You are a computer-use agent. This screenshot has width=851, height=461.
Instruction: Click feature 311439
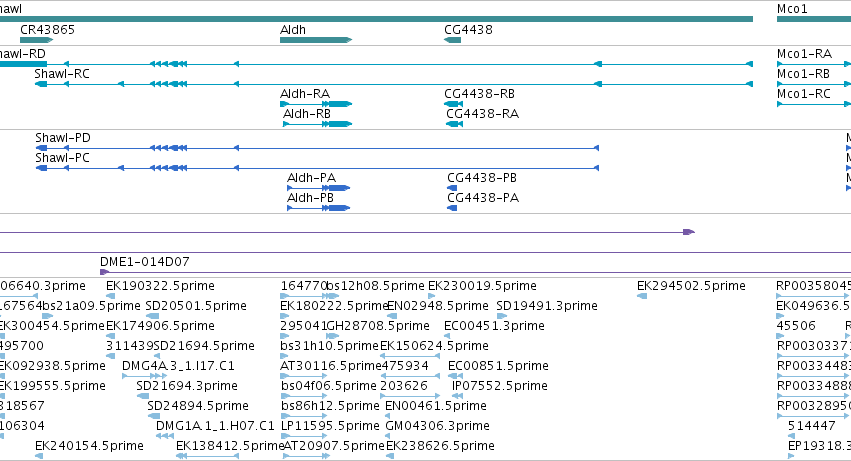[x=130, y=346]
